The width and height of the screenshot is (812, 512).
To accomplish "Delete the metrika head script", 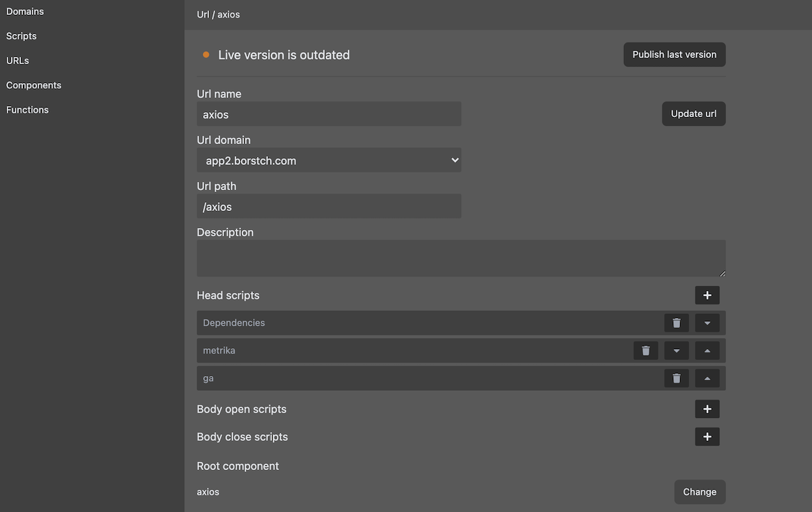I will pyautogui.click(x=646, y=350).
